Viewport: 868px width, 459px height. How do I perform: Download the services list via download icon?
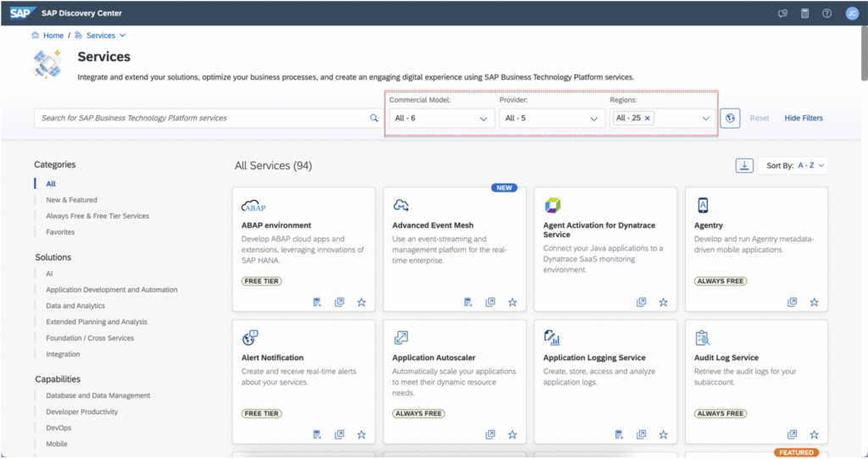click(x=744, y=165)
